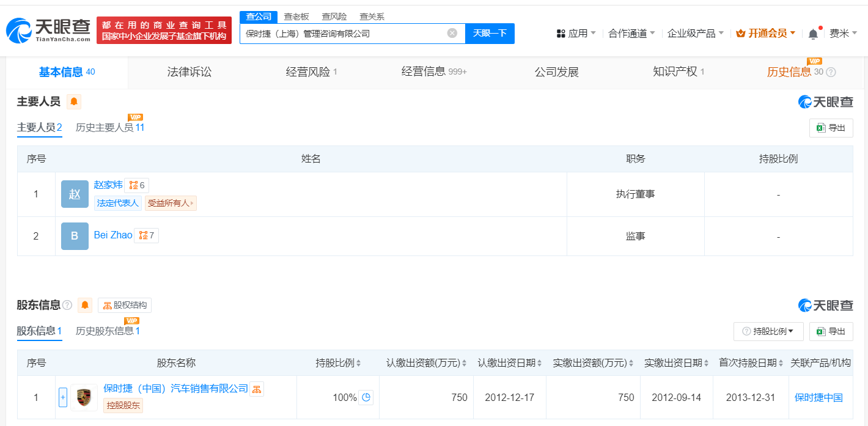Open the 应用 dropdown menu
Screen dimensions: 868x426
pos(576,34)
